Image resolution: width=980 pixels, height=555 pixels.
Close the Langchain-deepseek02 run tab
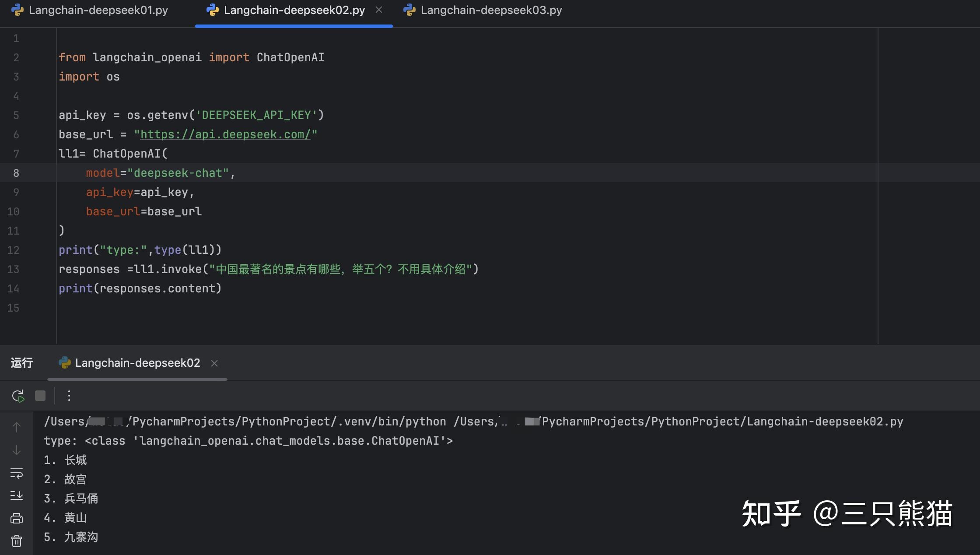click(214, 363)
